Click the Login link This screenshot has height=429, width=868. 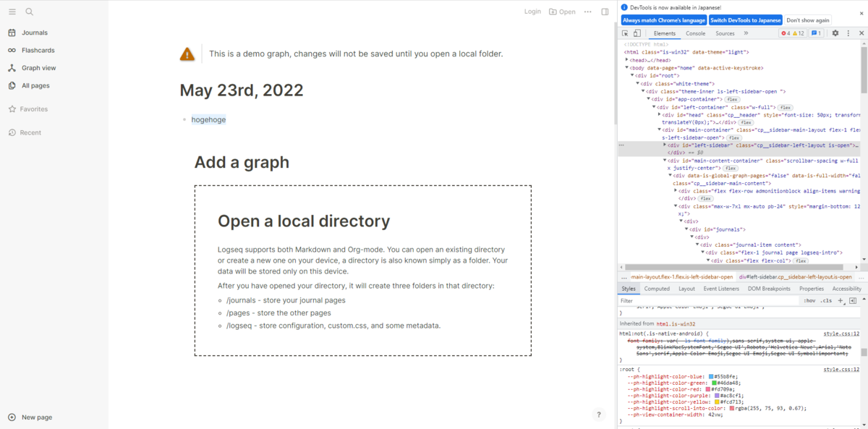532,12
